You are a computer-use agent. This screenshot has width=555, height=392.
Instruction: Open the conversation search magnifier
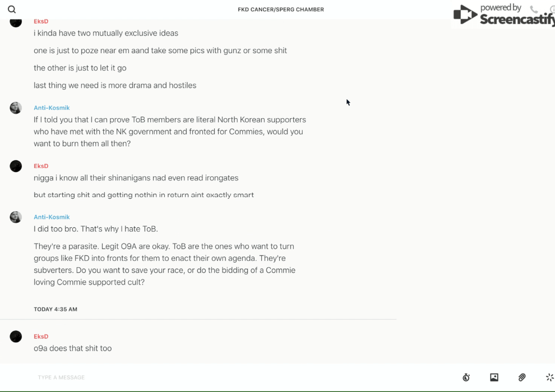(x=12, y=10)
